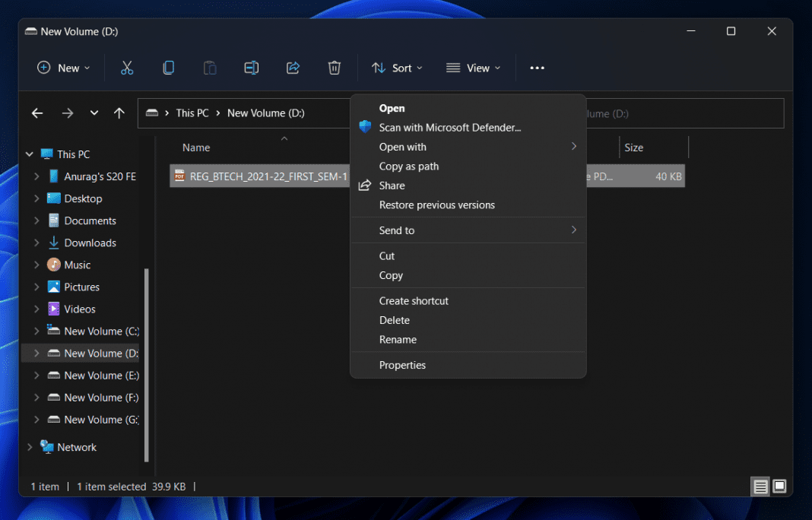Click the Paste icon in the toolbar
The image size is (812, 520).
click(210, 68)
